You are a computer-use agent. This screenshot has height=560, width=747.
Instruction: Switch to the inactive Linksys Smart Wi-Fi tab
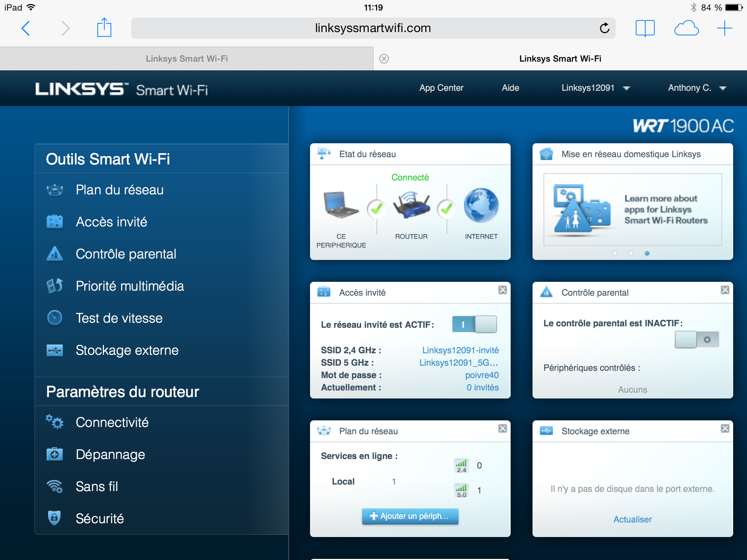click(x=187, y=59)
